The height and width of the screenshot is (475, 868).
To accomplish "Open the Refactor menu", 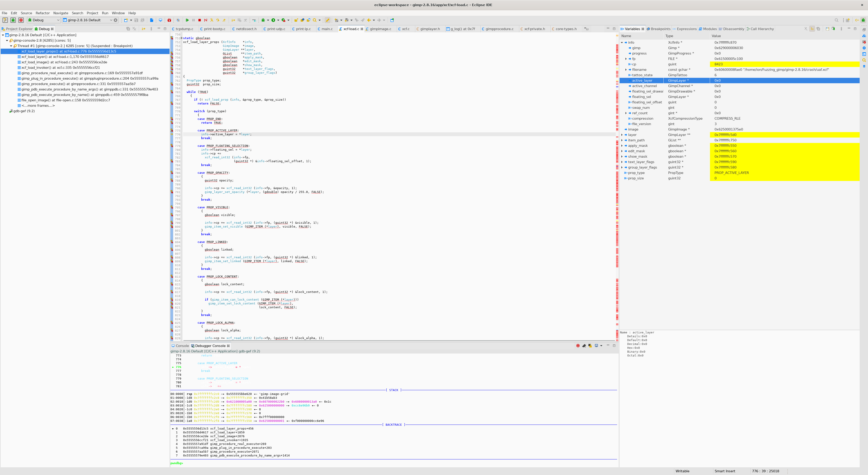I will pos(42,13).
